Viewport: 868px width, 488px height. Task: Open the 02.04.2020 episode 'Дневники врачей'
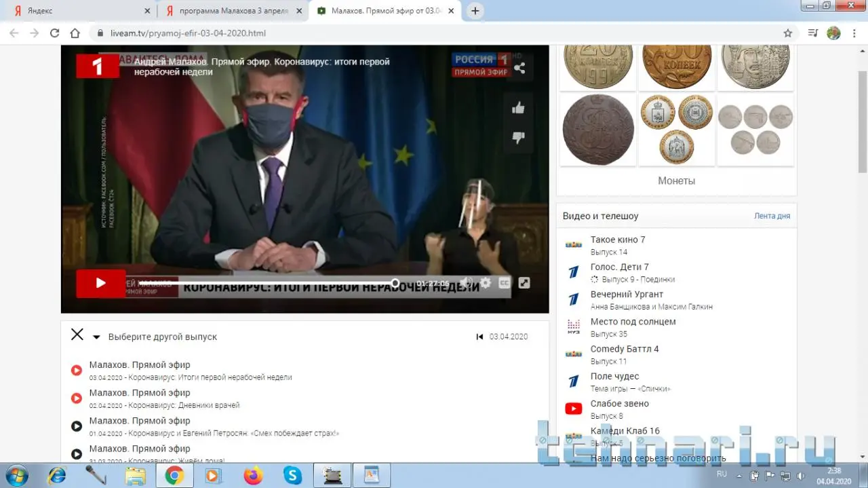coord(165,398)
